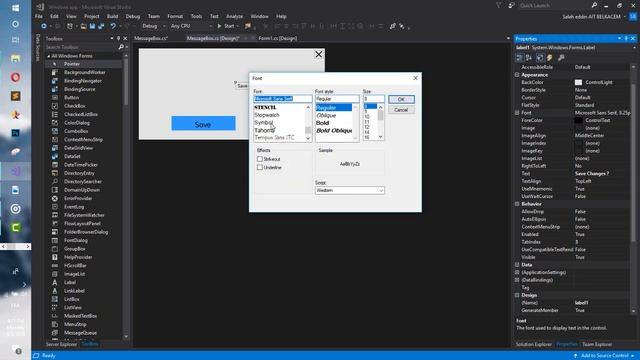Confirm Font dialog with OK
The image size is (640, 360).
point(401,99)
